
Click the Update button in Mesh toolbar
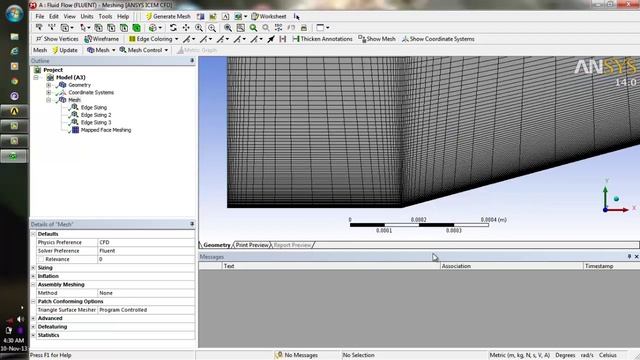coord(64,50)
